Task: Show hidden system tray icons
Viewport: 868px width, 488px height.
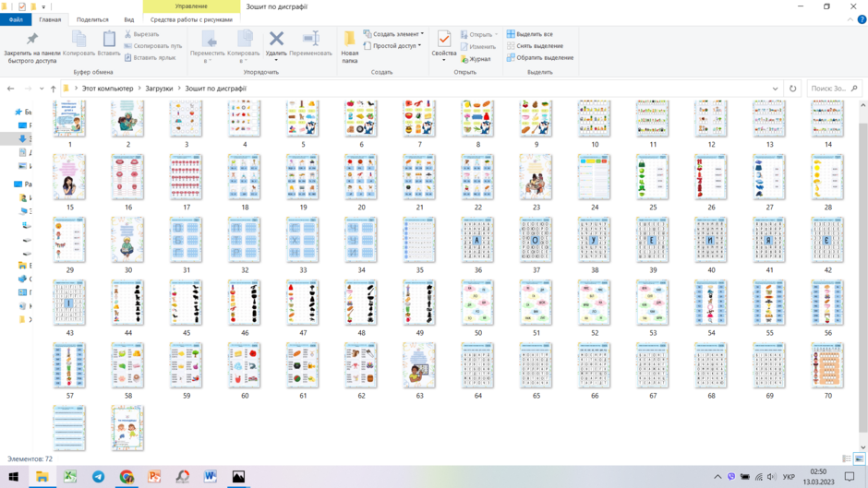Action: tap(717, 476)
